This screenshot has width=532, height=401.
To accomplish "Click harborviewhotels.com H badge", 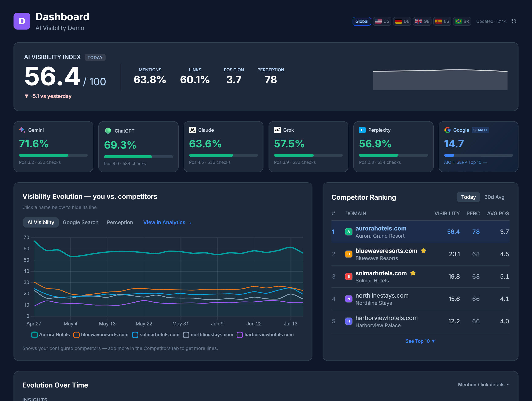I will 349,321.
